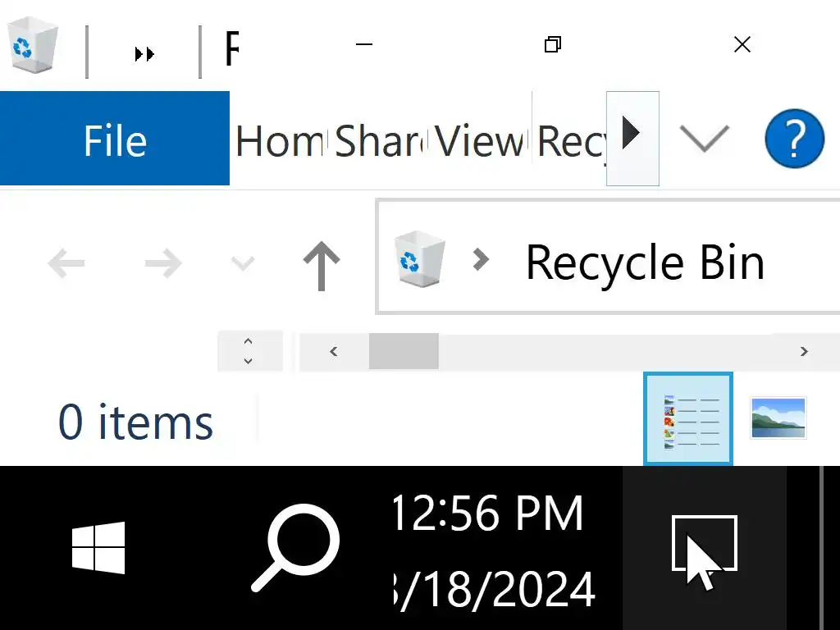Image resolution: width=840 pixels, height=630 pixels.
Task: Expand the Quick Access Toolbar overflow arrows
Action: coord(144,54)
